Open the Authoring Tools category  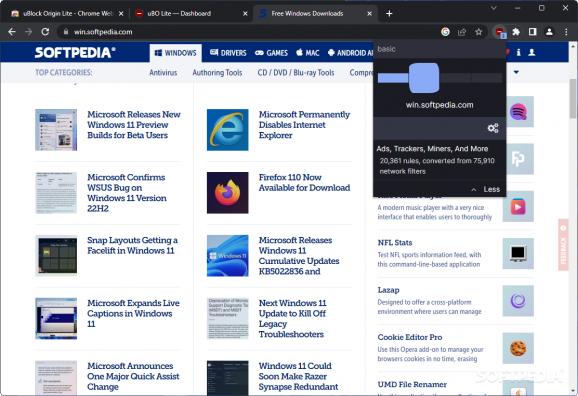pyautogui.click(x=217, y=73)
